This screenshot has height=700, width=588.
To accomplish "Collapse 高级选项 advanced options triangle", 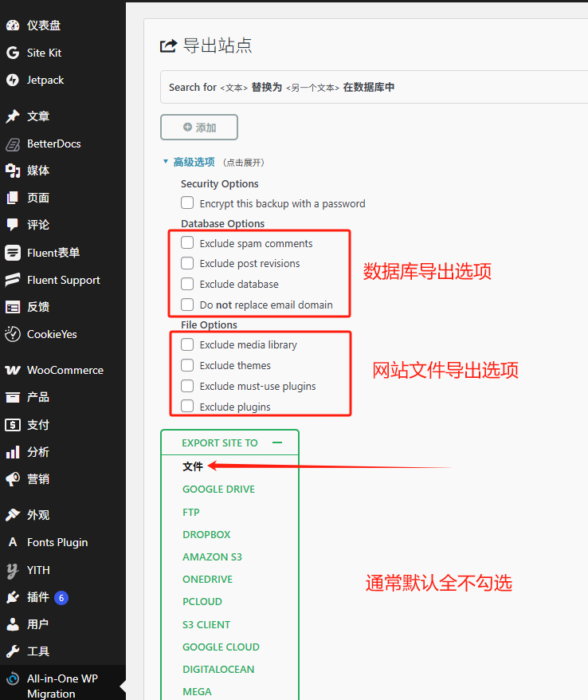I will tap(166, 162).
